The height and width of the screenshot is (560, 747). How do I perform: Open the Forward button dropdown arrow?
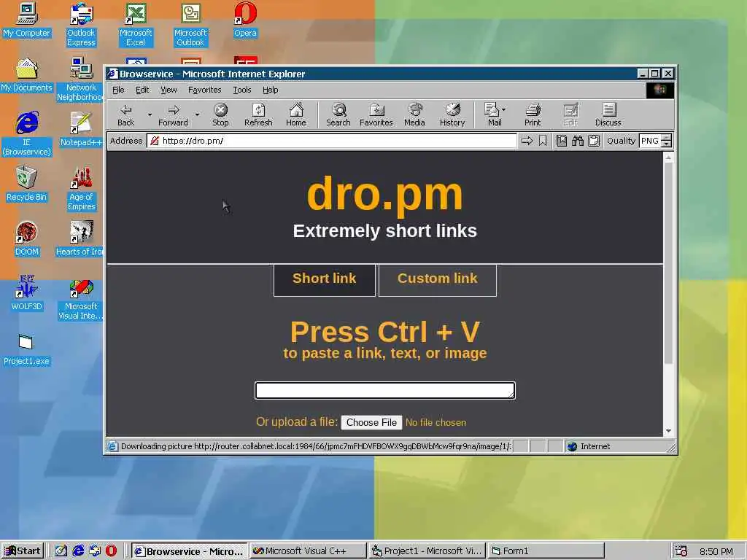tap(197, 114)
